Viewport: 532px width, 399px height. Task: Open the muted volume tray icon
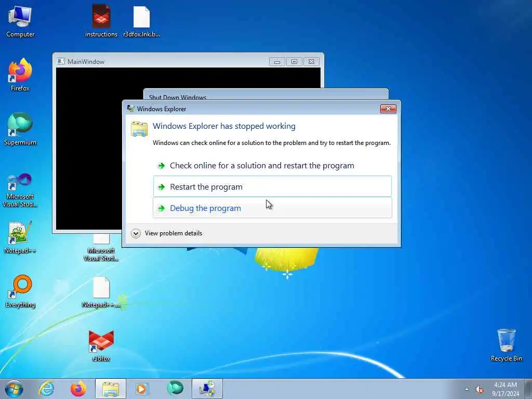tap(480, 390)
